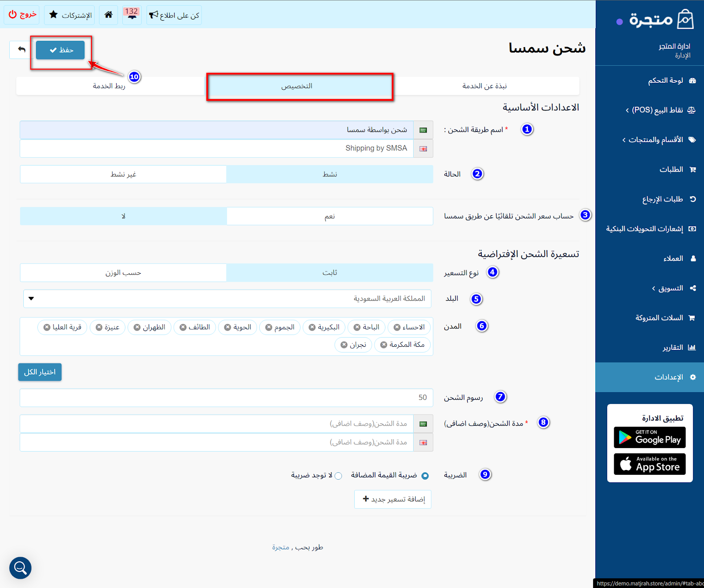Remove the البكيرية city tag

point(312,327)
